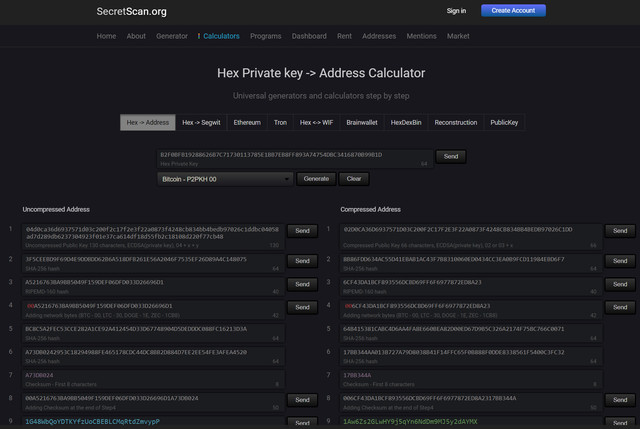This screenshot has width=640, height=429.
Task: Open the About nav item
Action: 136,36
